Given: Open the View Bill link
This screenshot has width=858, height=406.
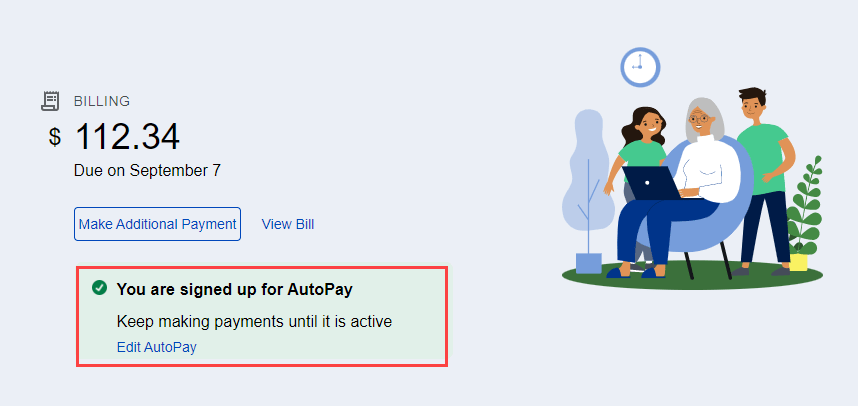Looking at the screenshot, I should (x=288, y=224).
